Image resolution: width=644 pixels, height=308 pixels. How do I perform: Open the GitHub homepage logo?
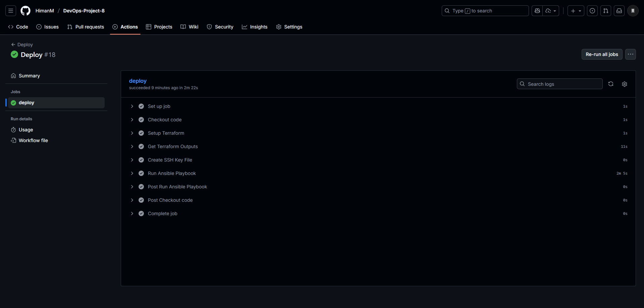[x=25, y=11]
